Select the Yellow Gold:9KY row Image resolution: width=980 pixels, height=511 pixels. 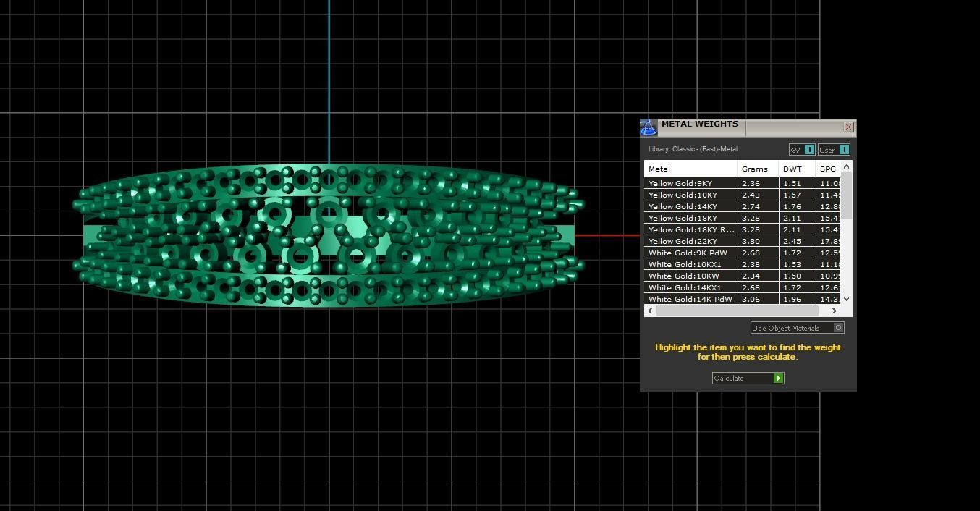coord(743,183)
